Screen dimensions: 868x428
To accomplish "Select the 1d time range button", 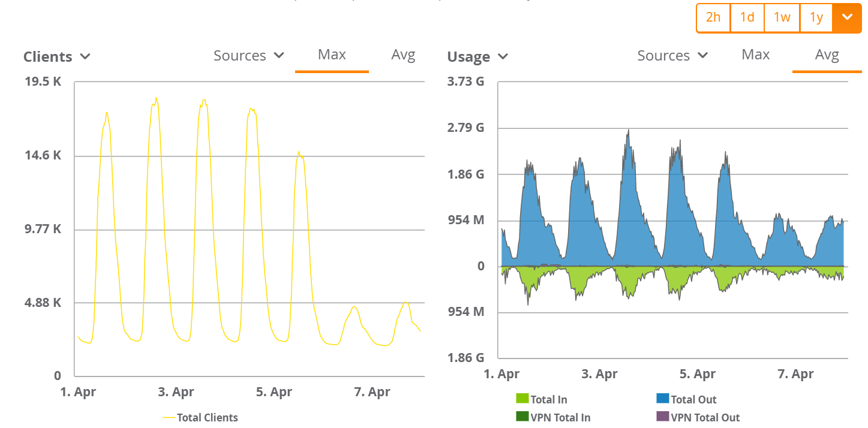I will tap(747, 17).
